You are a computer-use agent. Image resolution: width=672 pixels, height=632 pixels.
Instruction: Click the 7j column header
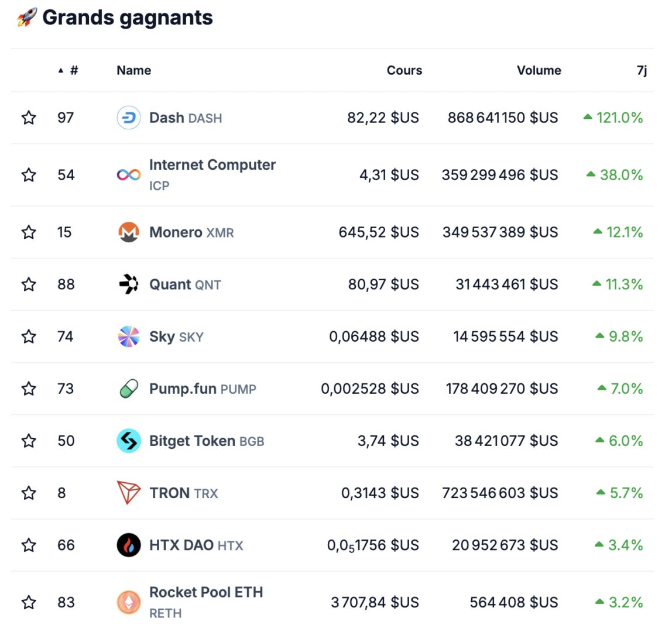coord(642,70)
